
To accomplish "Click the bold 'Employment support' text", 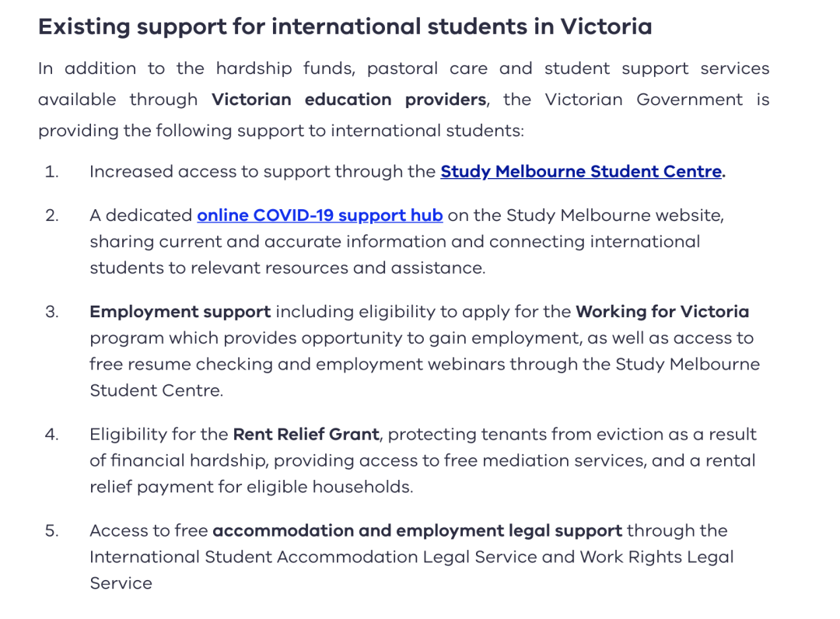I will click(180, 312).
